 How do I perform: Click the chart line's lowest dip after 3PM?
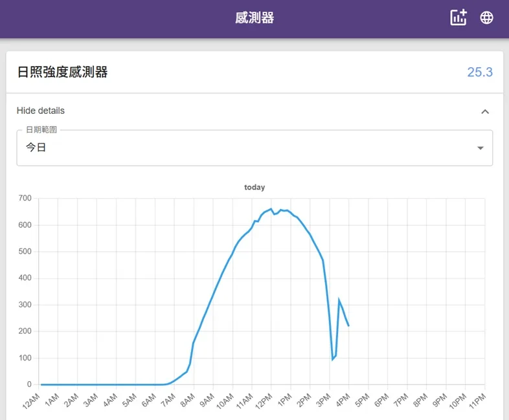332,359
